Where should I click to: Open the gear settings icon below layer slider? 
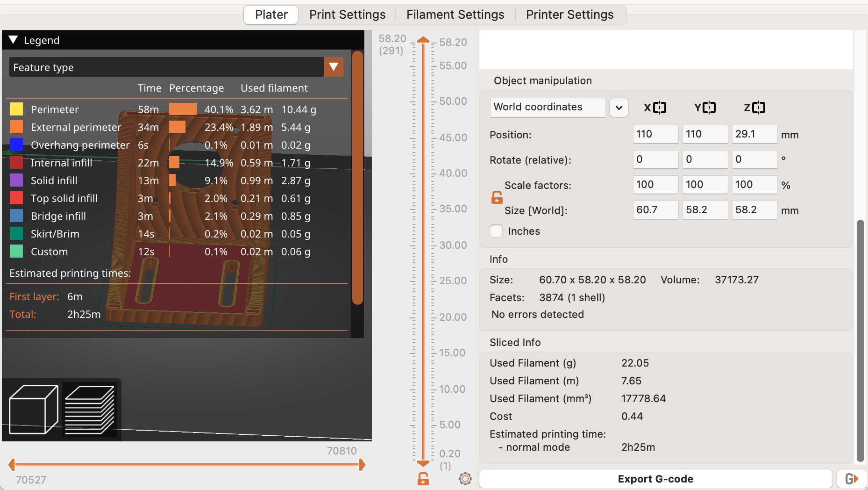pyautogui.click(x=465, y=479)
